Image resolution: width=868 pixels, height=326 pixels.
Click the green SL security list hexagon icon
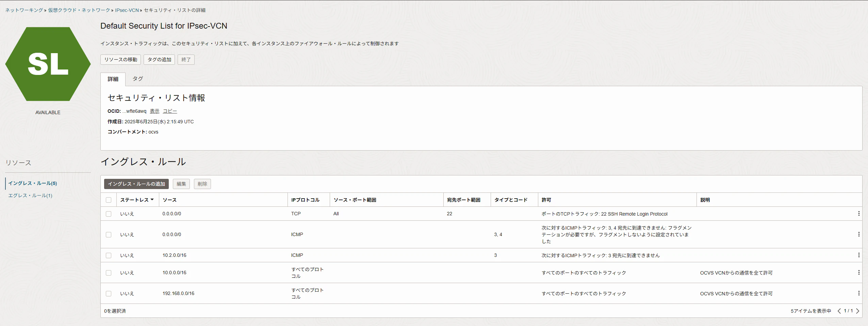tap(48, 64)
